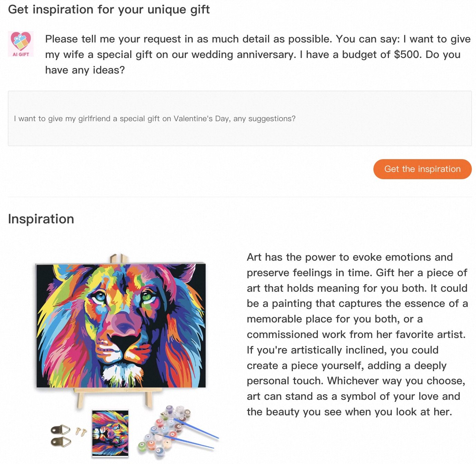Focus the gift request text box
This screenshot has width=476, height=464.
[240, 118]
